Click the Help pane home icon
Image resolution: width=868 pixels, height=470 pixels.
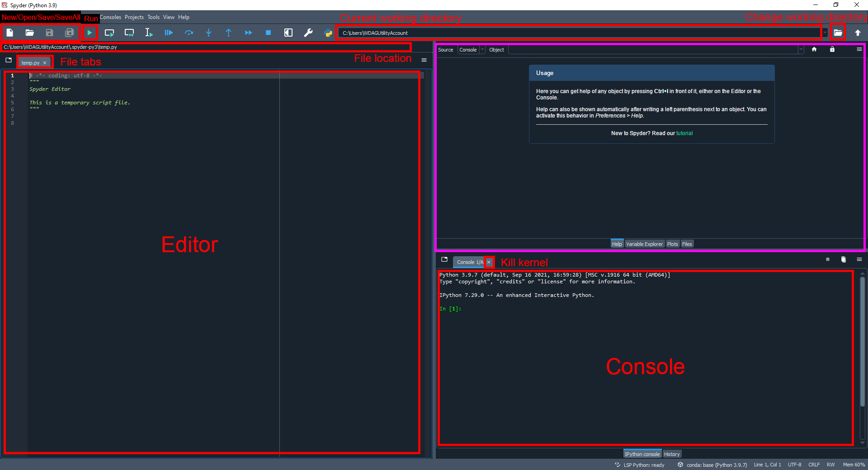tap(814, 49)
